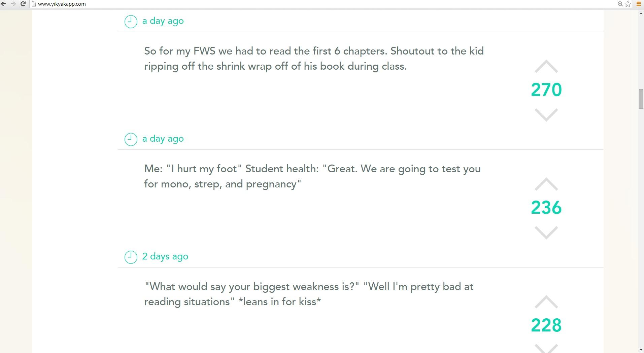This screenshot has height=353, width=644.
Task: Click the page scrollbar thumb
Action: tap(641, 99)
